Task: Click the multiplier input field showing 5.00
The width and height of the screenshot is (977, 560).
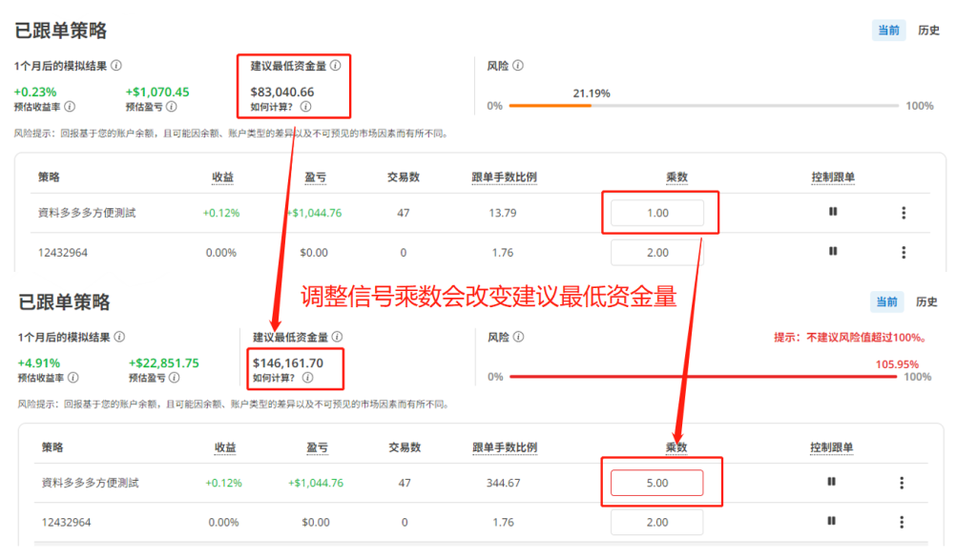Action: [x=656, y=483]
